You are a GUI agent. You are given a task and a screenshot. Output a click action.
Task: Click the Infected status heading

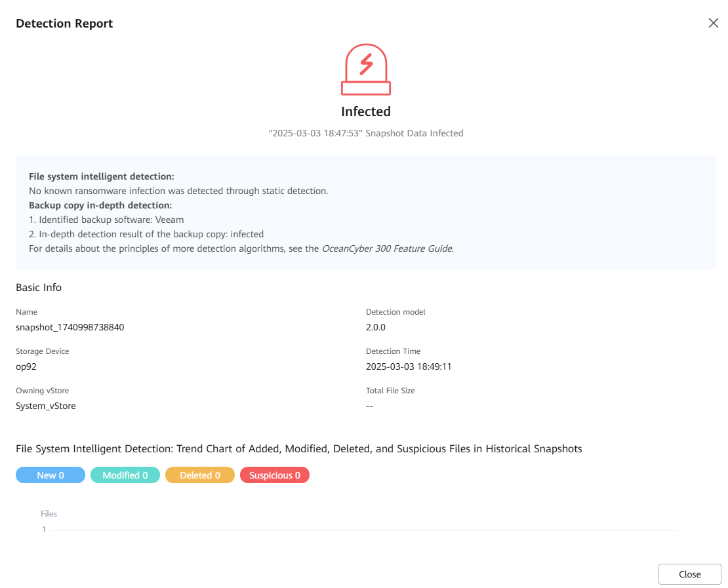[x=366, y=111]
